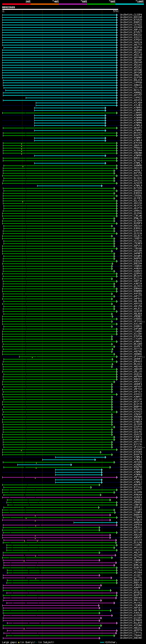The image size is (146, 644).
Task: Select hit UniRef100_B6BPY6
Action: (x=131, y=407)
